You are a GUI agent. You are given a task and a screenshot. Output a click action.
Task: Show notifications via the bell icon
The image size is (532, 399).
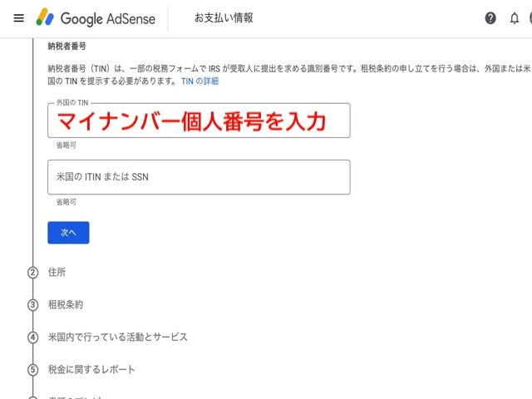tap(514, 17)
